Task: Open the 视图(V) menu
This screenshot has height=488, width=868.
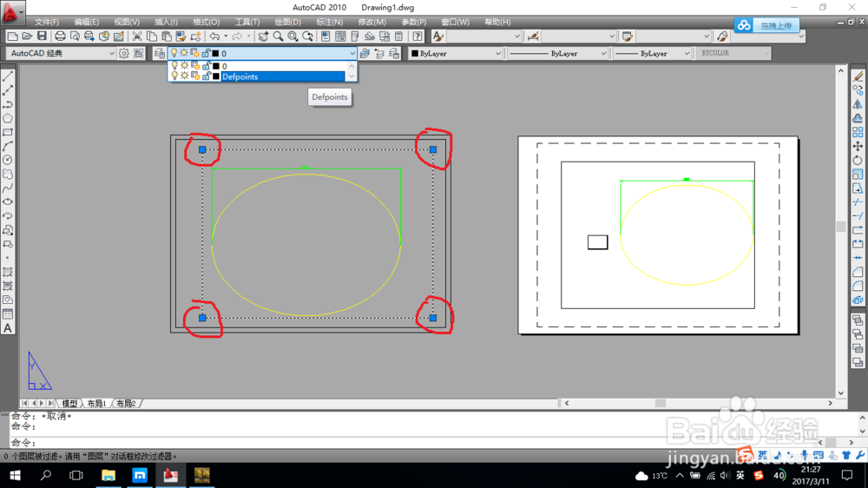Action: pyautogui.click(x=127, y=23)
